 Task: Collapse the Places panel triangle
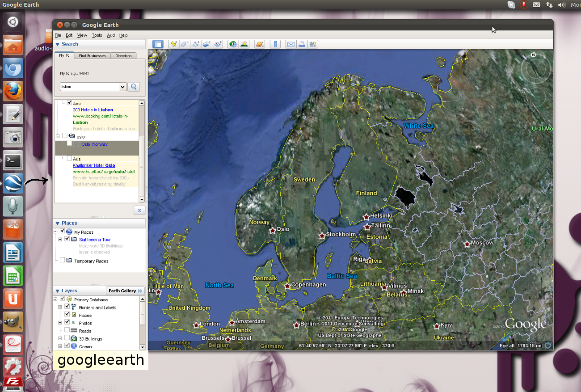pyautogui.click(x=58, y=223)
